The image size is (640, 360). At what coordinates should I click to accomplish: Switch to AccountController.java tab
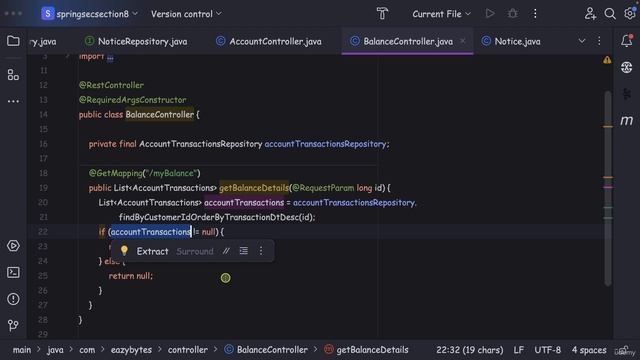[269, 41]
